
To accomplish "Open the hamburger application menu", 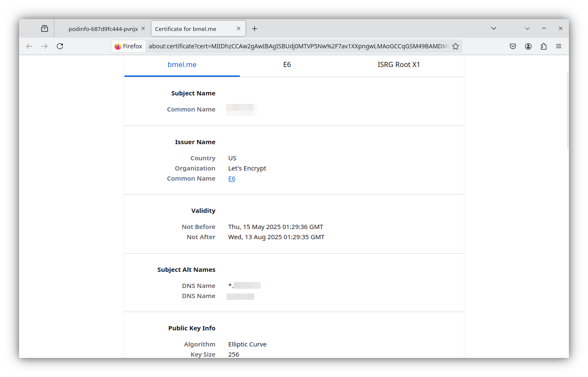I will [x=559, y=46].
